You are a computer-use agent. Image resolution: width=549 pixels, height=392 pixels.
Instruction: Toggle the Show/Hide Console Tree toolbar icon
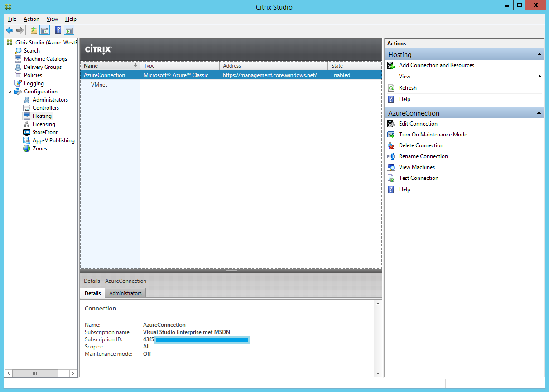[x=45, y=30]
